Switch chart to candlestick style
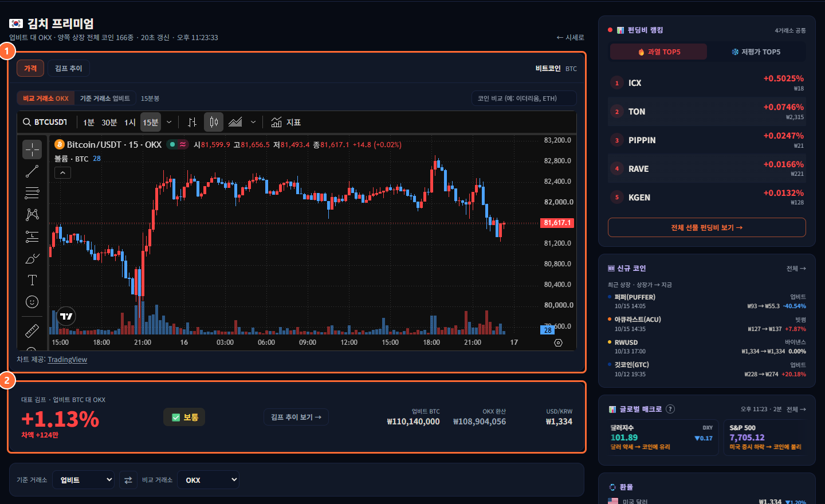Screen dimensions: 825x504 (214, 122)
